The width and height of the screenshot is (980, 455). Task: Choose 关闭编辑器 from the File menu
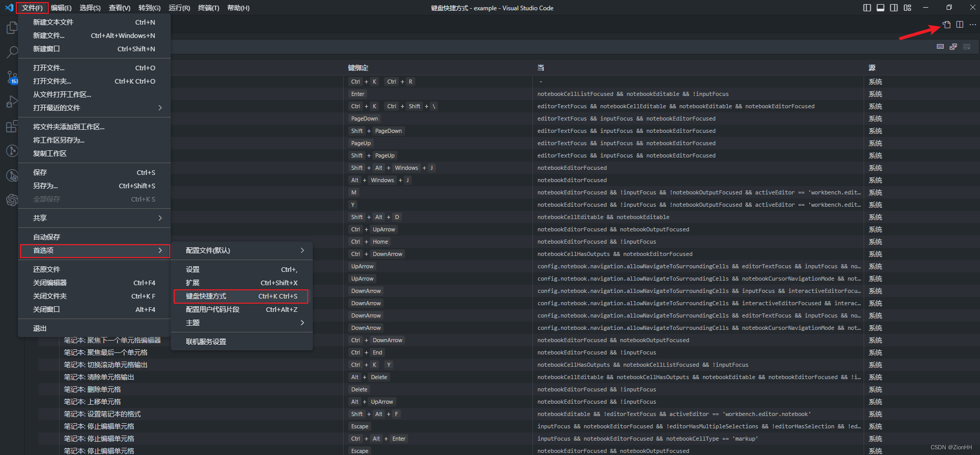(x=94, y=283)
